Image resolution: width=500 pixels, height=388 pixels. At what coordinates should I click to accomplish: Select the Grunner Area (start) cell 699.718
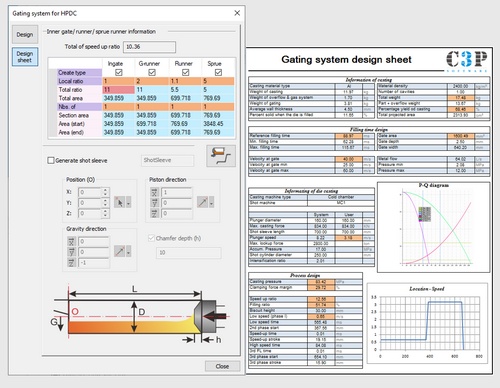152,124
